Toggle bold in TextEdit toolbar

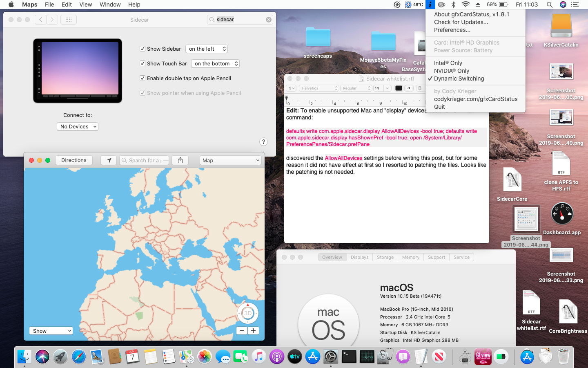click(x=420, y=88)
